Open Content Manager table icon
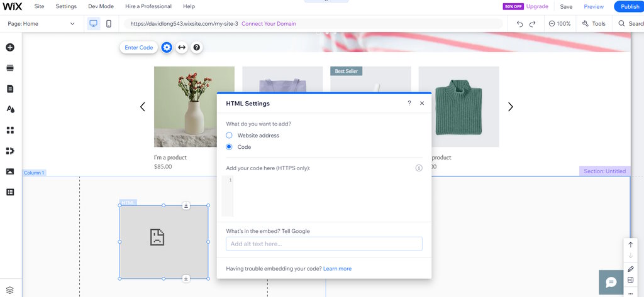The width and height of the screenshot is (644, 297). (x=10, y=192)
